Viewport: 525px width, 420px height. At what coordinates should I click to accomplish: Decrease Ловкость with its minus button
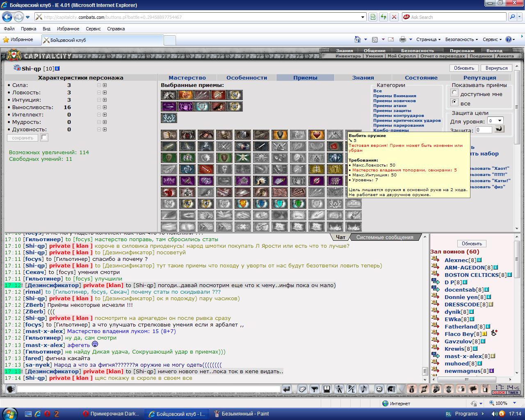tap(99, 93)
